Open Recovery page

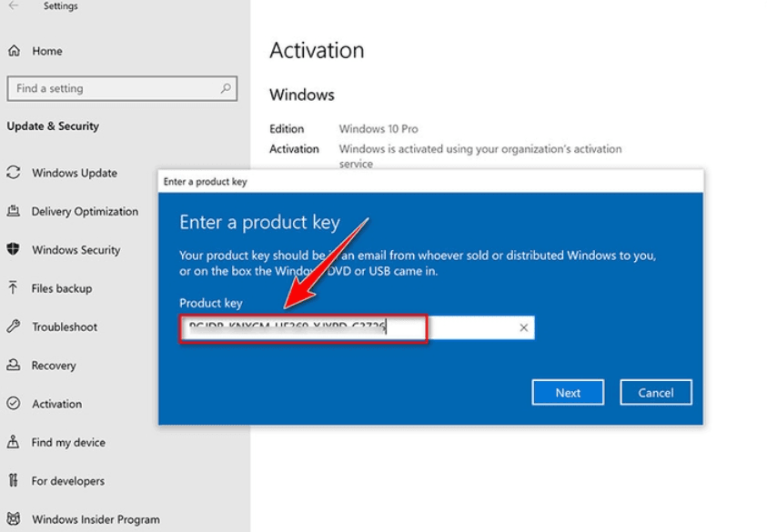coord(54,366)
